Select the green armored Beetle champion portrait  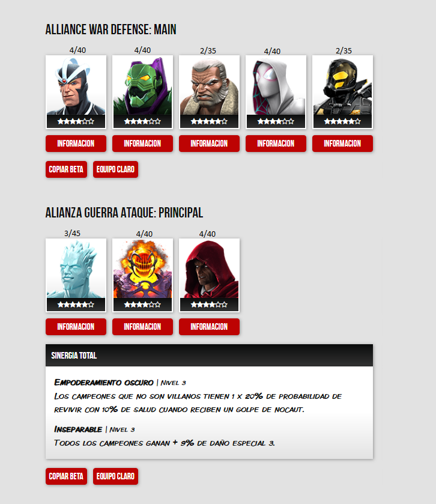point(142,92)
